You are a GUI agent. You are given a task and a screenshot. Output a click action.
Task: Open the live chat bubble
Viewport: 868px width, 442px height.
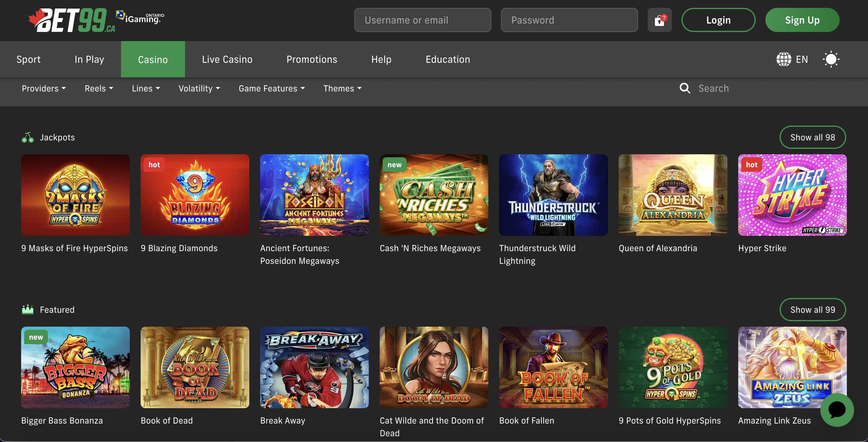837,410
